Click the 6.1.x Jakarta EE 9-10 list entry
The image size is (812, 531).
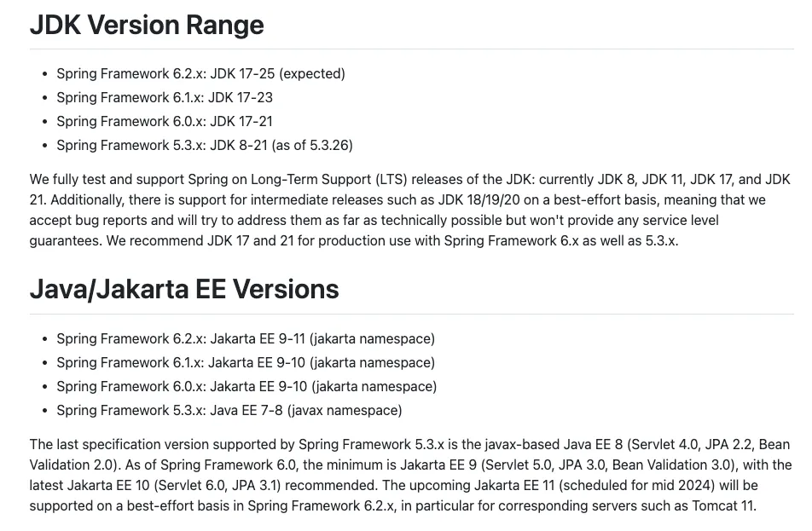click(246, 363)
